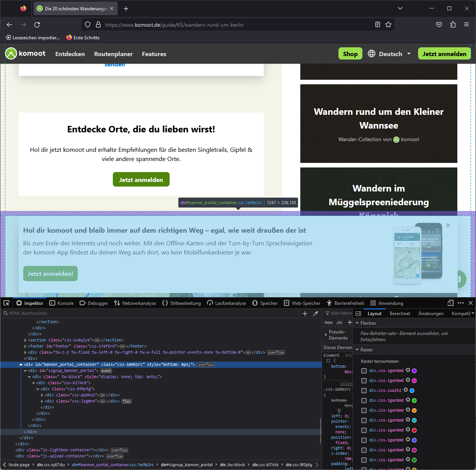The image size is (476, 470).
Task: Collapse the Raster section
Action: pos(357,349)
